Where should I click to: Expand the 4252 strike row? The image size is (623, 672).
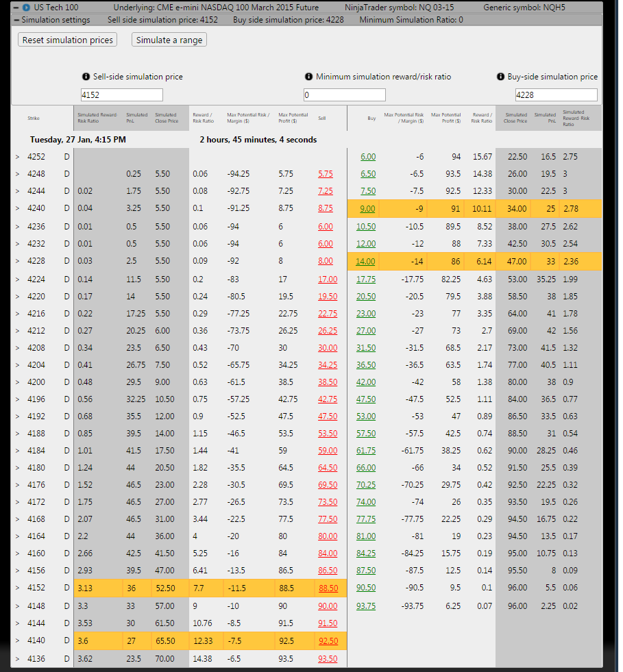pos(18,157)
